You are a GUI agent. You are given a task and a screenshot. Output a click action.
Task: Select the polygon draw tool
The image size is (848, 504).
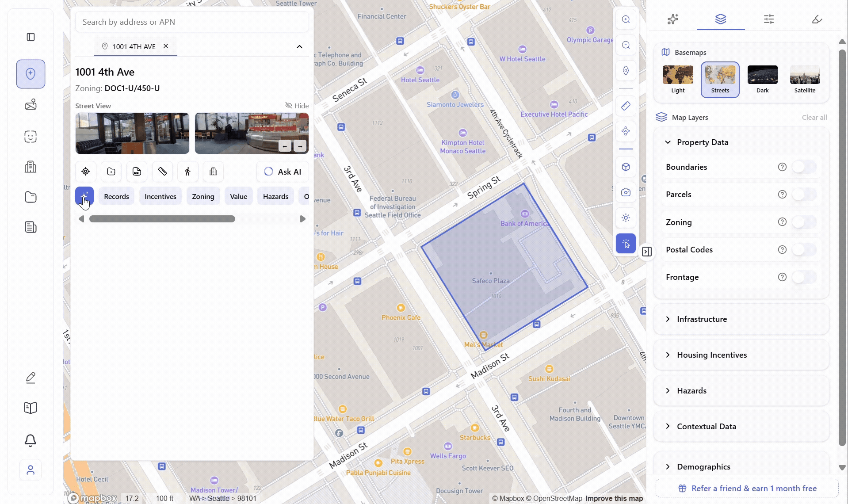tap(626, 131)
